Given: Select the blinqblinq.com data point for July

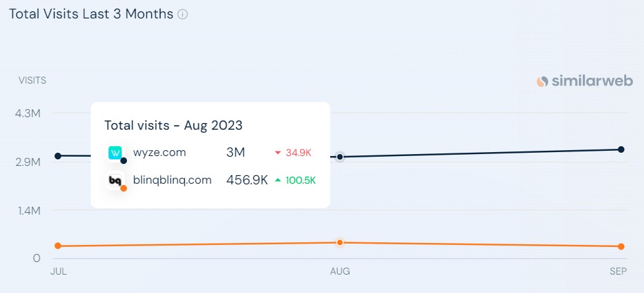Looking at the screenshot, I should click(58, 246).
